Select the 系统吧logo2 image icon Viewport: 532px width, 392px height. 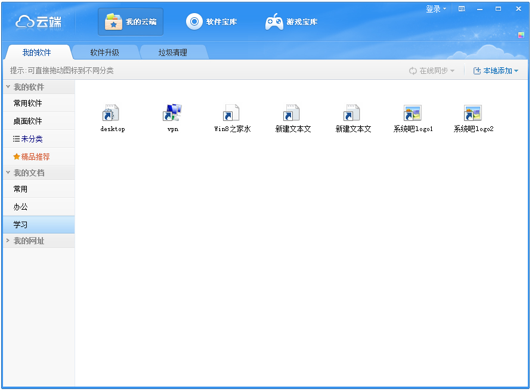pos(472,113)
